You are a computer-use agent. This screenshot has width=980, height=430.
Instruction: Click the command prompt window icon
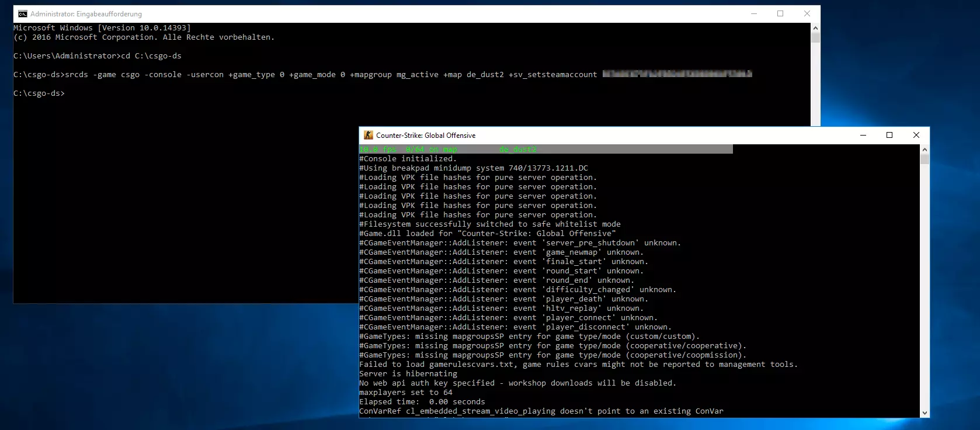point(23,14)
